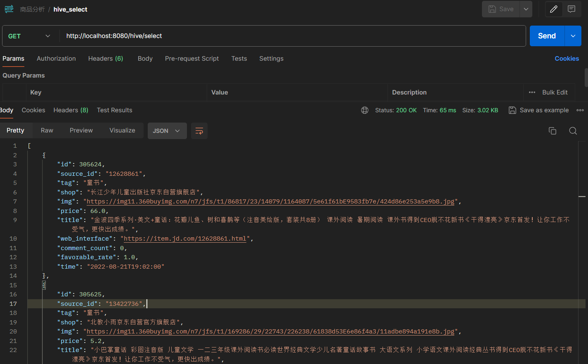Click the "time": "2022-08-21T19:02:00" line
The width and height of the screenshot is (588, 364).
pos(111,267)
